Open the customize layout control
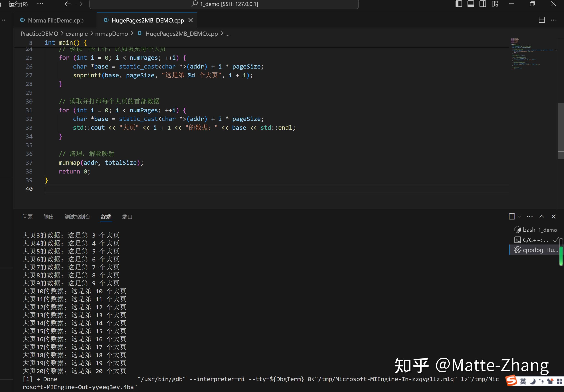The image size is (564, 392). click(495, 4)
